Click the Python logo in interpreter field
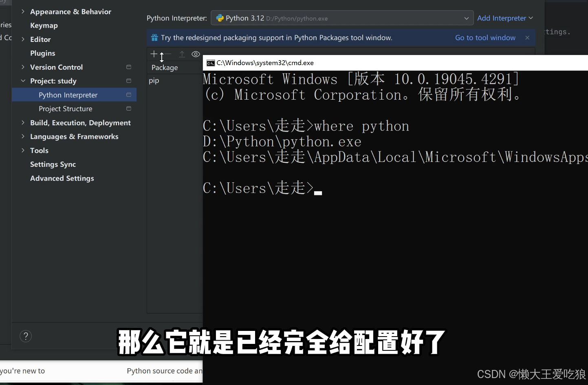This screenshot has height=385, width=588. 220,18
